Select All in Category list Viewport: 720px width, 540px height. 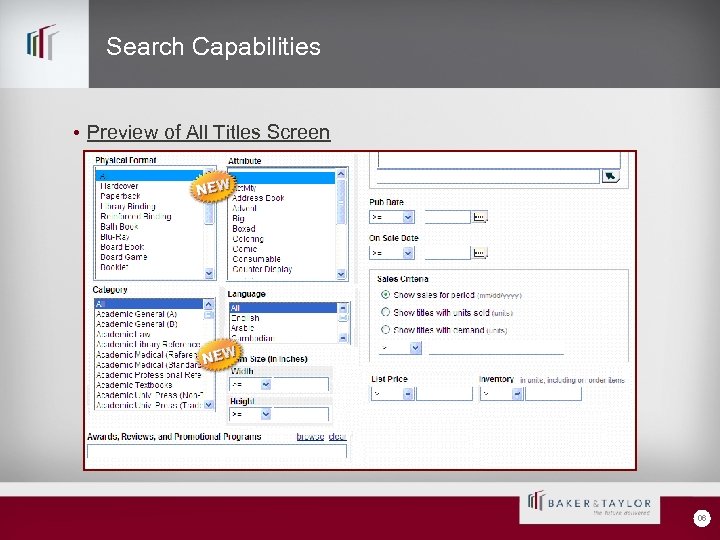tap(148, 304)
